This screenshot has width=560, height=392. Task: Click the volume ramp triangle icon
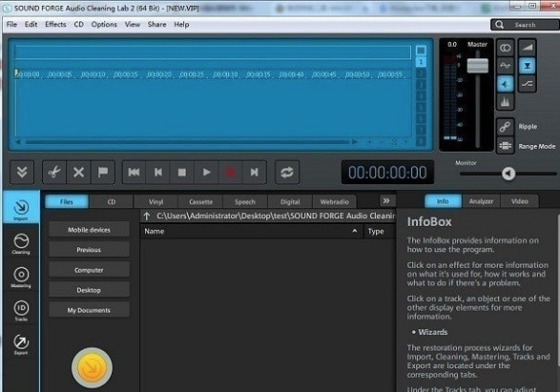pyautogui.click(x=528, y=48)
